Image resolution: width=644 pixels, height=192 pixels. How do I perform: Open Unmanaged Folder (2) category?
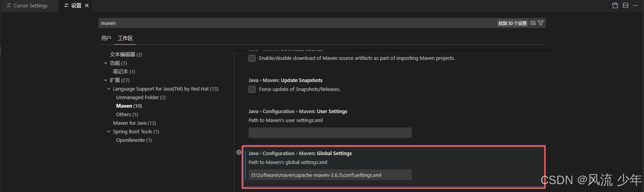pyautogui.click(x=141, y=97)
